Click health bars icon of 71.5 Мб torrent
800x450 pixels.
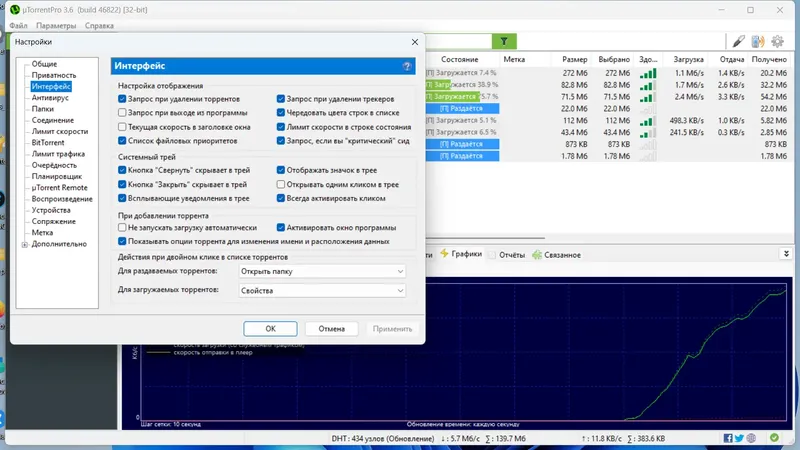pos(648,97)
